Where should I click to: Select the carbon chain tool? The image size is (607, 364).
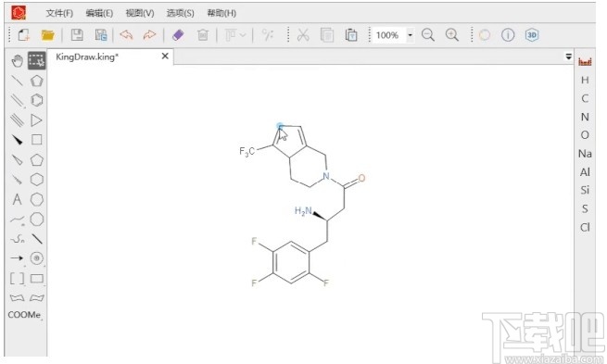(x=17, y=239)
